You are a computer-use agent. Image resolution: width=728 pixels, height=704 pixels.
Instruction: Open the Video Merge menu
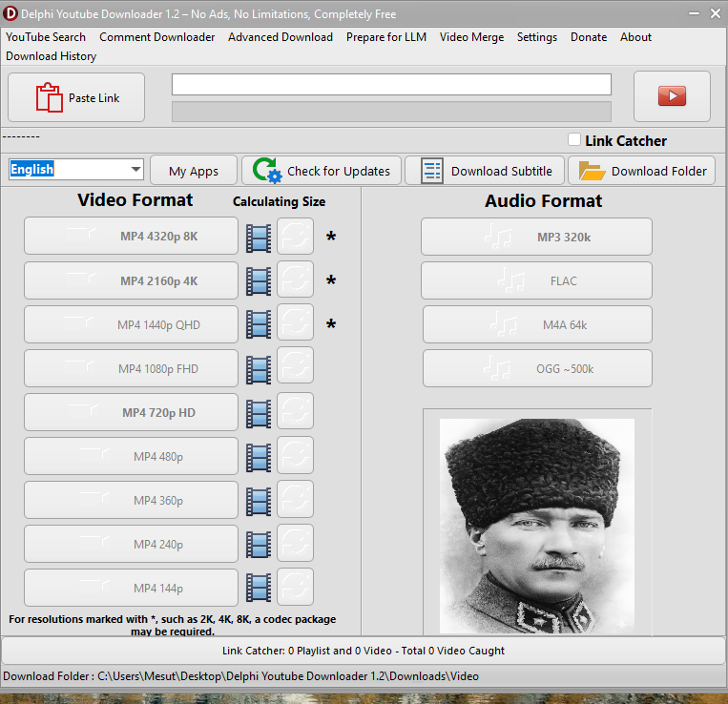coord(471,37)
